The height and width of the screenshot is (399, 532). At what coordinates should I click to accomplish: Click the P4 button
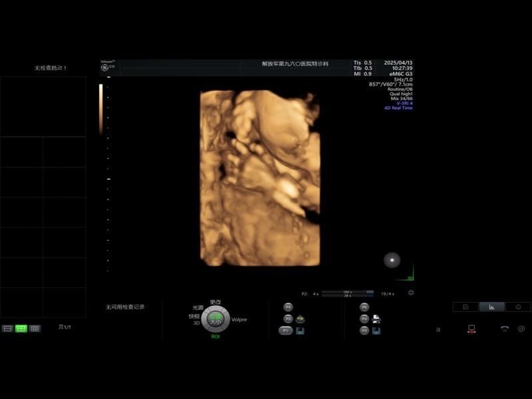[364, 319]
